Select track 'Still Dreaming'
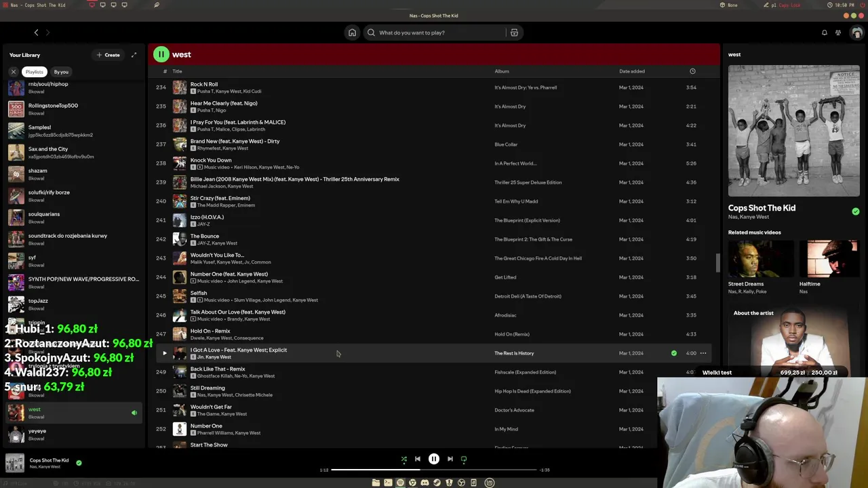The image size is (868, 488). tap(434, 391)
